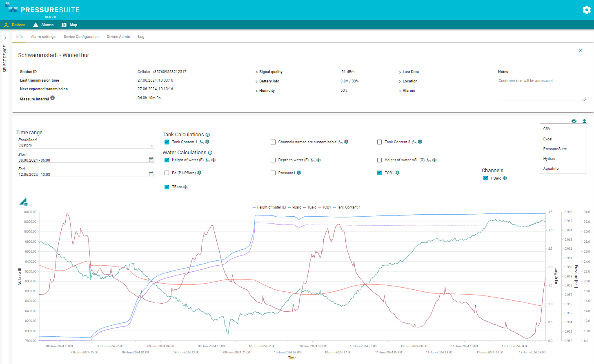
Task: Enable the Tank Content 3 checkbox
Action: point(379,142)
